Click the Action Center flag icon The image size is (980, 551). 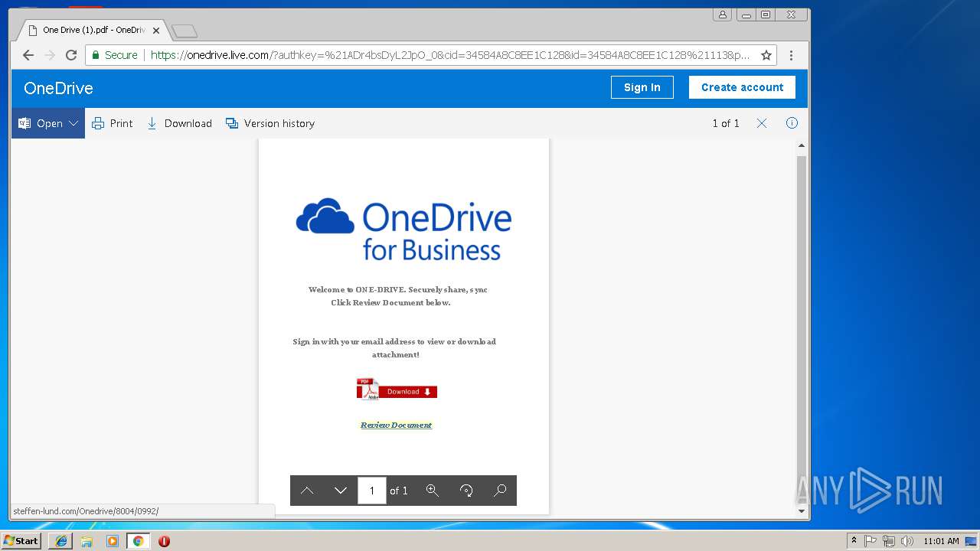tap(871, 541)
